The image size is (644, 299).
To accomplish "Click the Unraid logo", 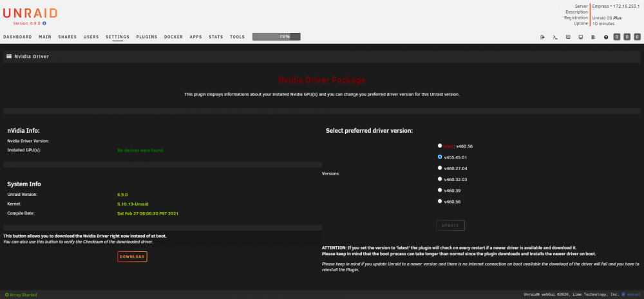I will tap(30, 13).
